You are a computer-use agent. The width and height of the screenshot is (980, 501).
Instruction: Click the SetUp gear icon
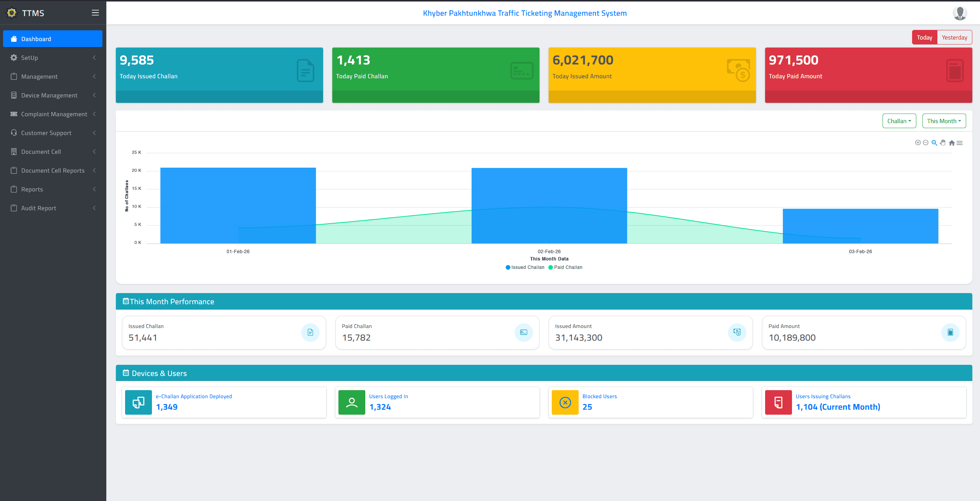14,58
